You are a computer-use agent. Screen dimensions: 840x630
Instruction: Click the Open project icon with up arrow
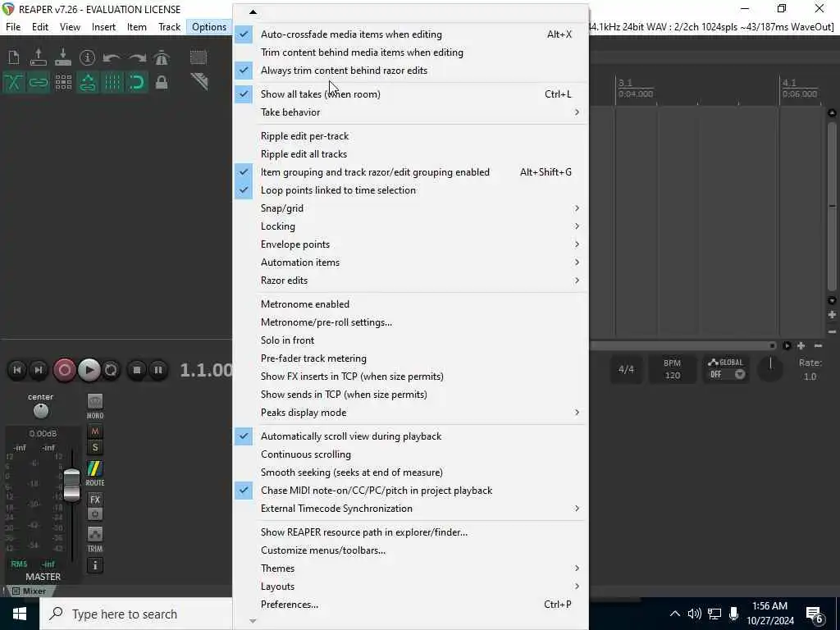[38, 57]
